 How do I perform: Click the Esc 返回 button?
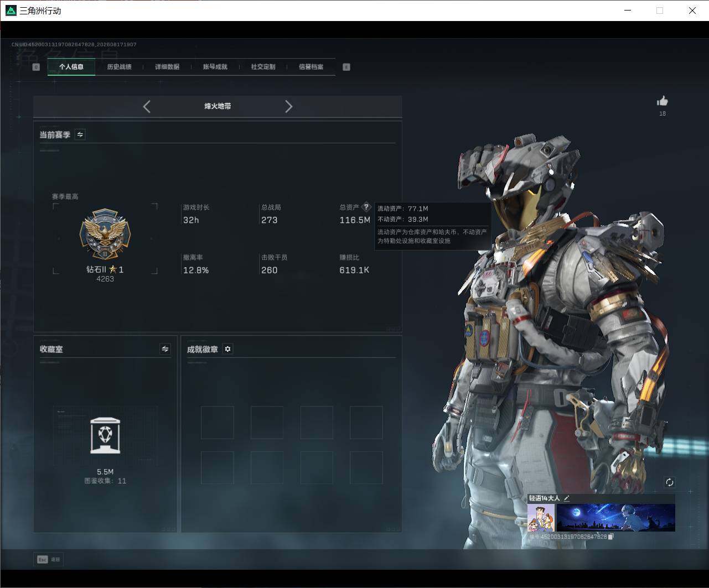point(49,559)
